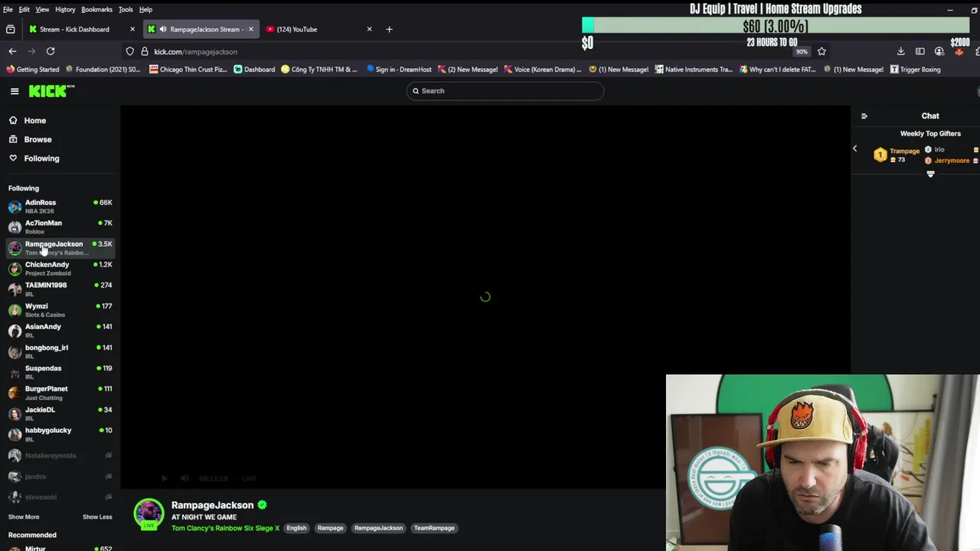Open RampageJackson channel avatar
The height and width of the screenshot is (551, 980).
coord(149,514)
